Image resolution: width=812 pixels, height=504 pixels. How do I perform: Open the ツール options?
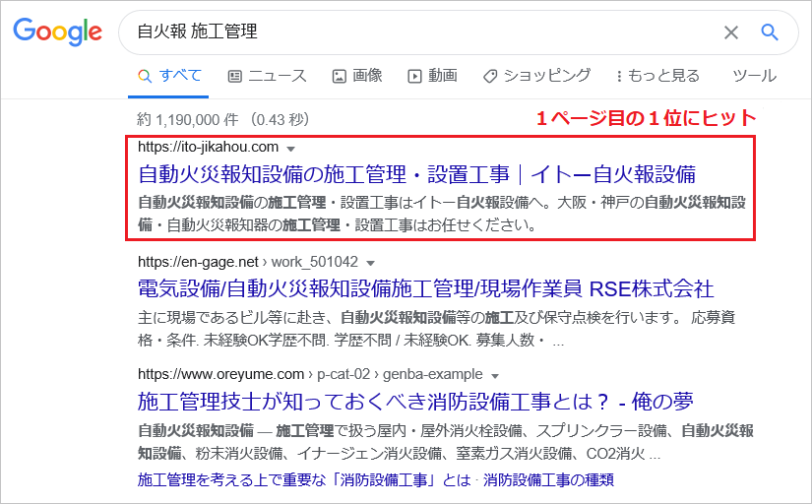click(754, 76)
